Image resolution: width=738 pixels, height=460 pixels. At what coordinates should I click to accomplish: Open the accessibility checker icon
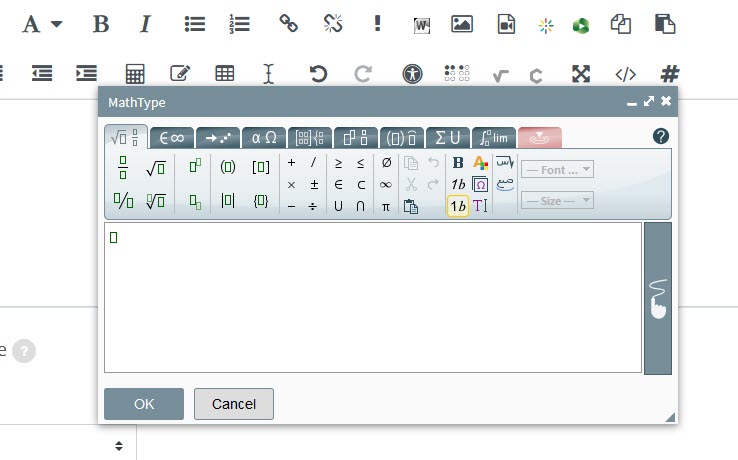point(412,74)
